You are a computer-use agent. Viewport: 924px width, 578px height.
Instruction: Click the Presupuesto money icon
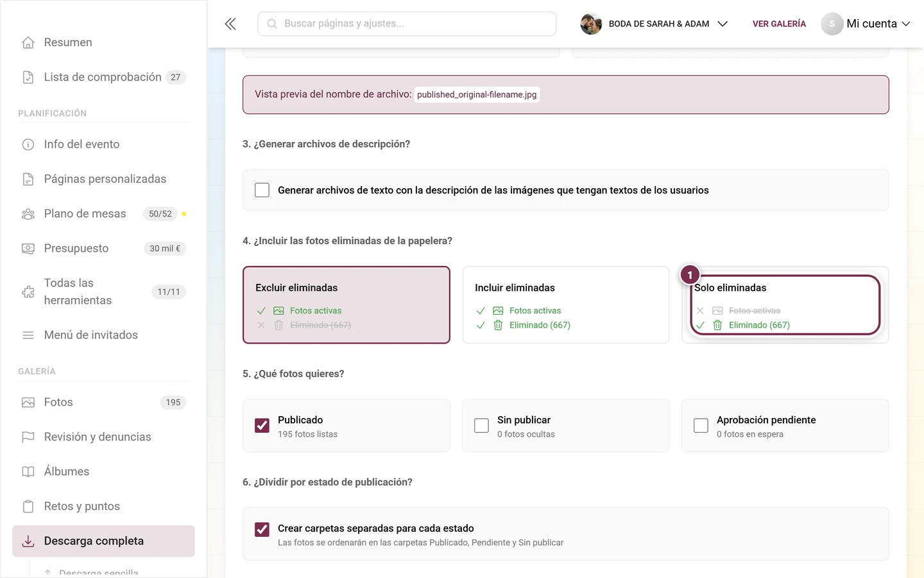point(28,249)
